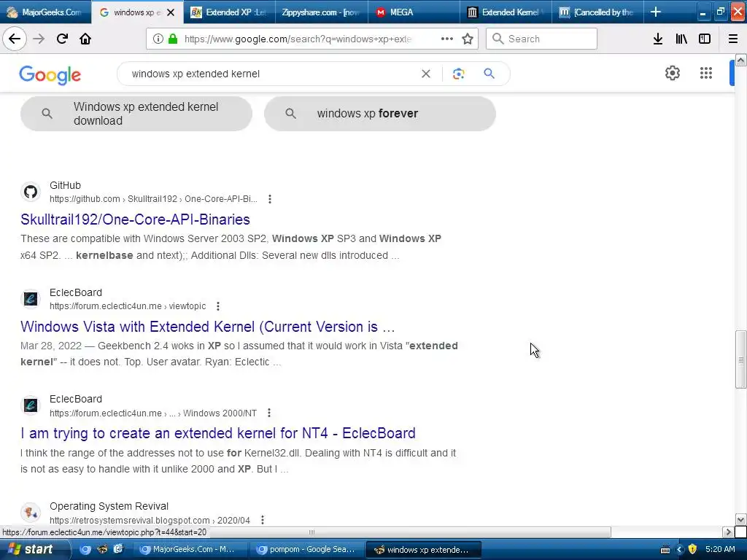
Task: Open the browser home page icon
Action: click(x=85, y=39)
